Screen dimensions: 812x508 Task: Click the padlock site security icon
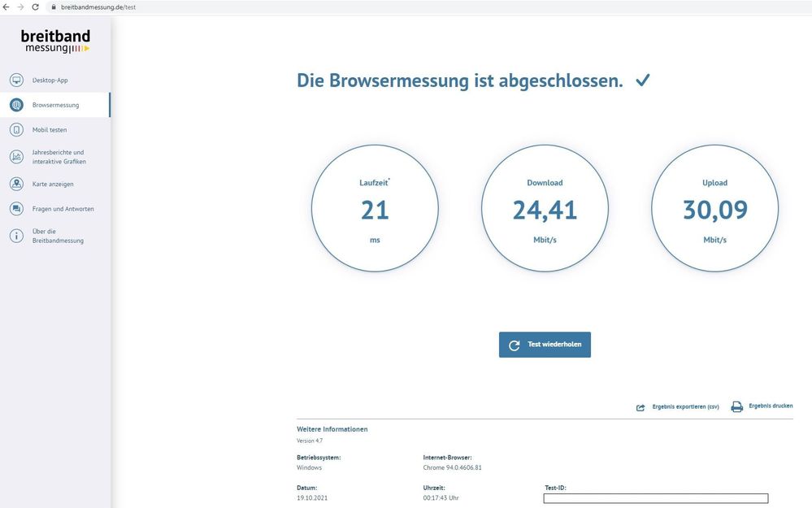tap(54, 7)
